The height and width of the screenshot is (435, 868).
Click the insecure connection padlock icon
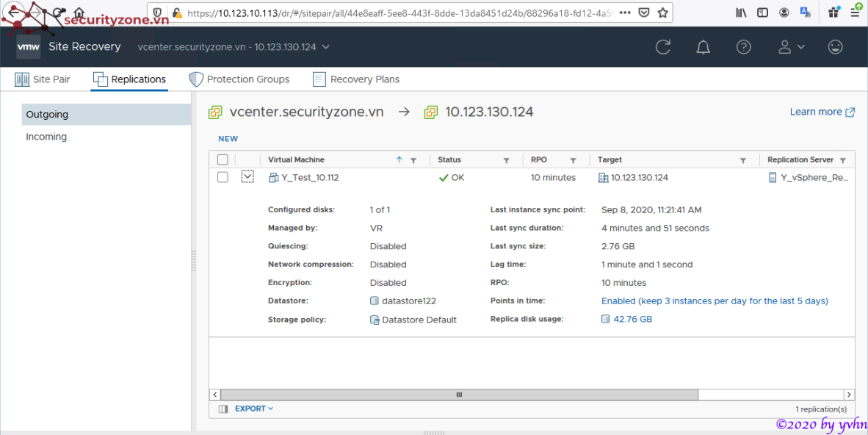176,12
